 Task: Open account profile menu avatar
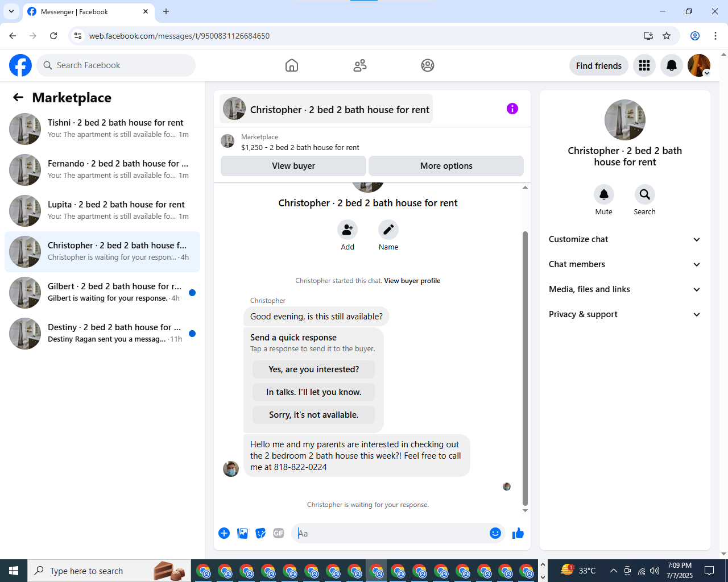[699, 65]
